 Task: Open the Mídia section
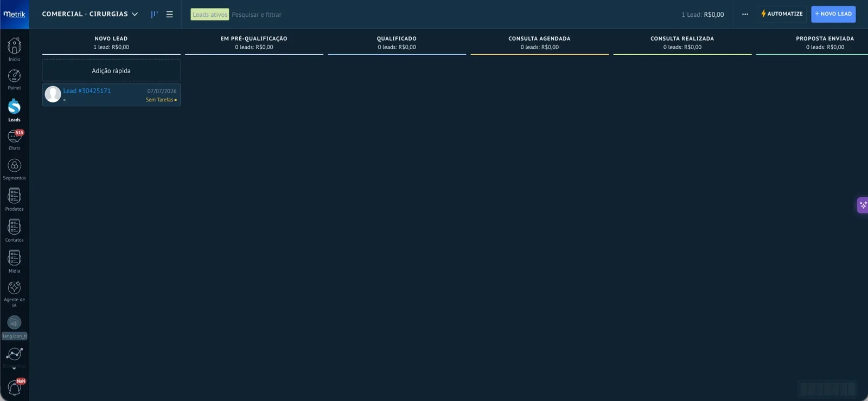[x=14, y=261]
